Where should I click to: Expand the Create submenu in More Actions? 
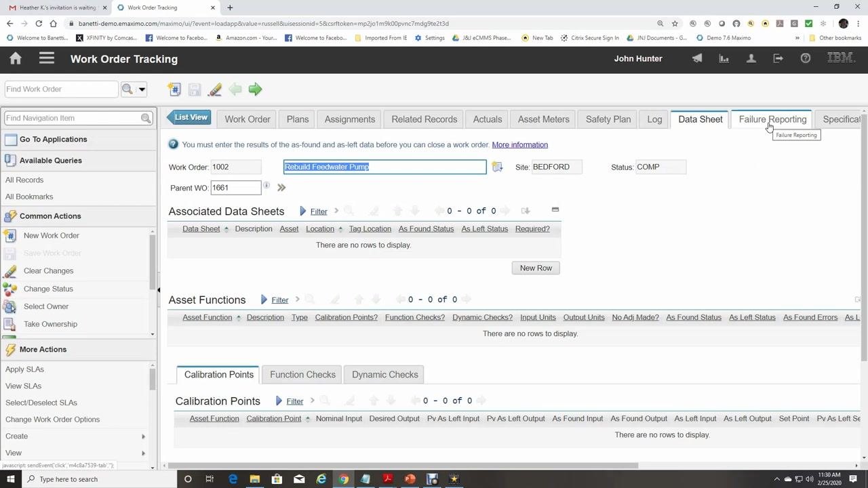[143, 436]
